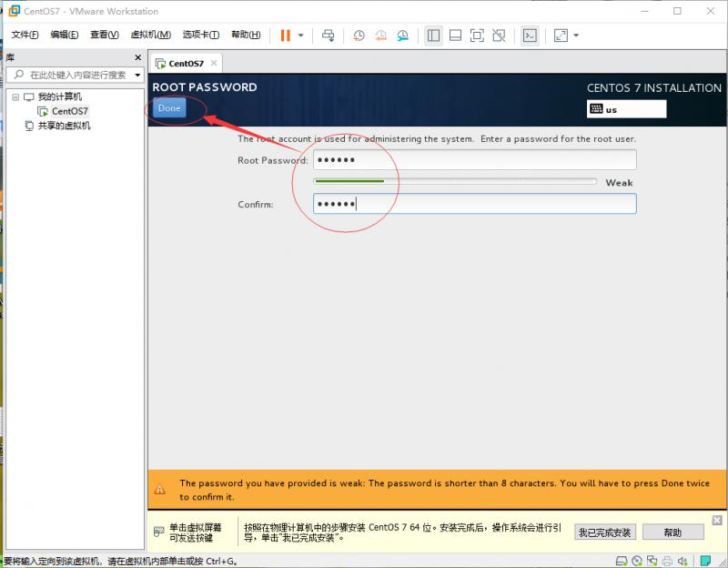
Task: Click the 我已完成安装 button
Action: (x=604, y=532)
